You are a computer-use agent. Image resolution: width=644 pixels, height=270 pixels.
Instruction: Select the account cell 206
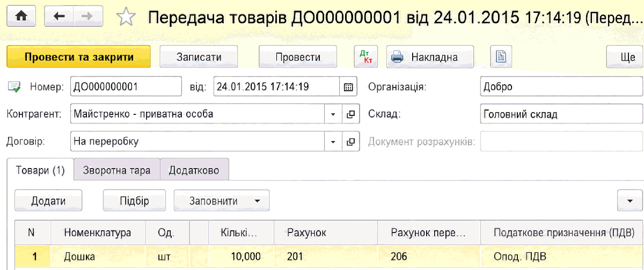428,256
